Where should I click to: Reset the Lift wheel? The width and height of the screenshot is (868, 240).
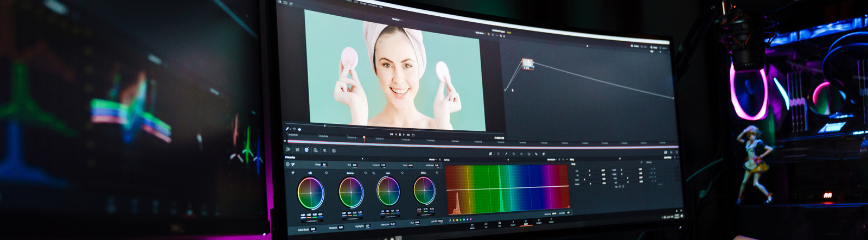pyautogui.click(x=326, y=173)
